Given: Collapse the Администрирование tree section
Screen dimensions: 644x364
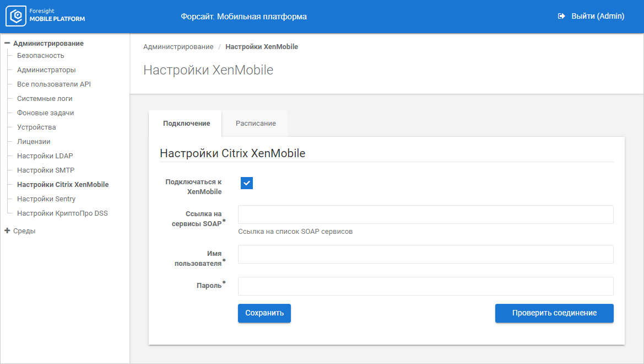Looking at the screenshot, I should click(x=7, y=43).
